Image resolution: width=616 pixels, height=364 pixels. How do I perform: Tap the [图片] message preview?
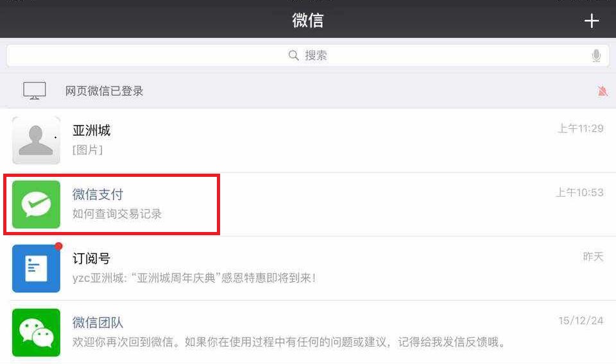88,150
